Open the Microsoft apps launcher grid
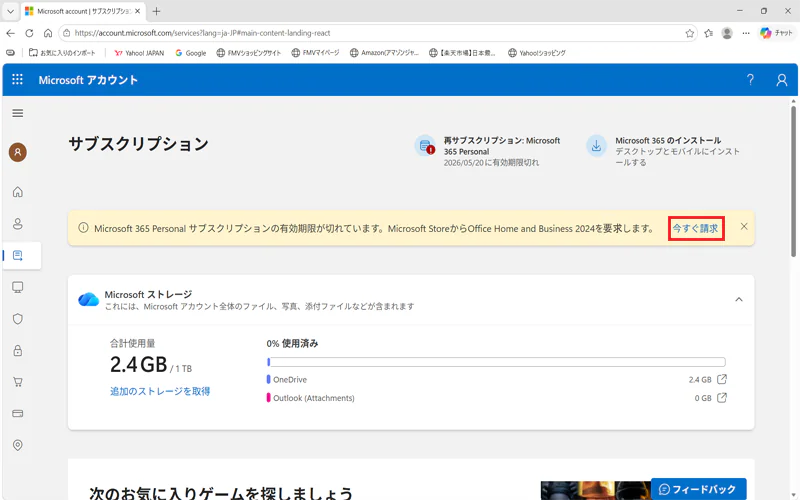The height and width of the screenshot is (500, 800). tap(17, 80)
